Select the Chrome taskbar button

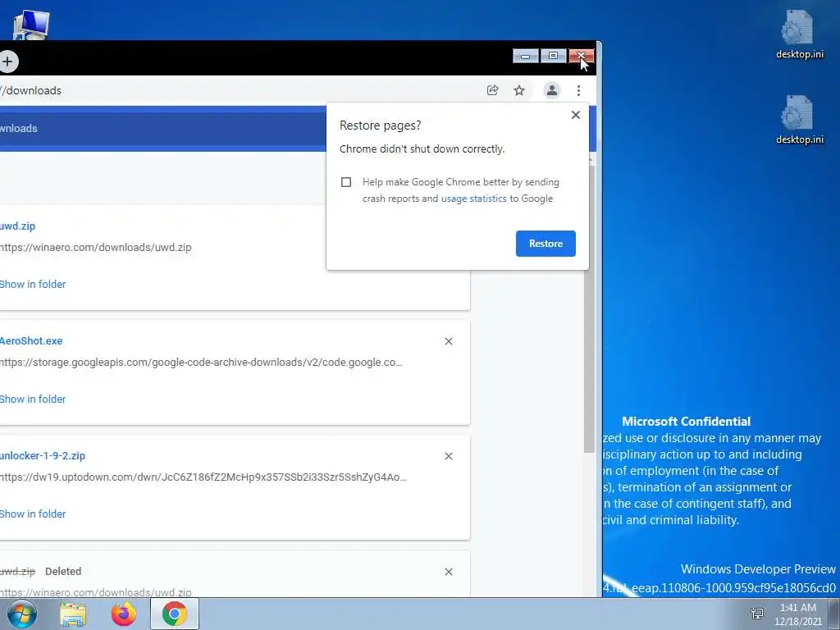[x=174, y=614]
